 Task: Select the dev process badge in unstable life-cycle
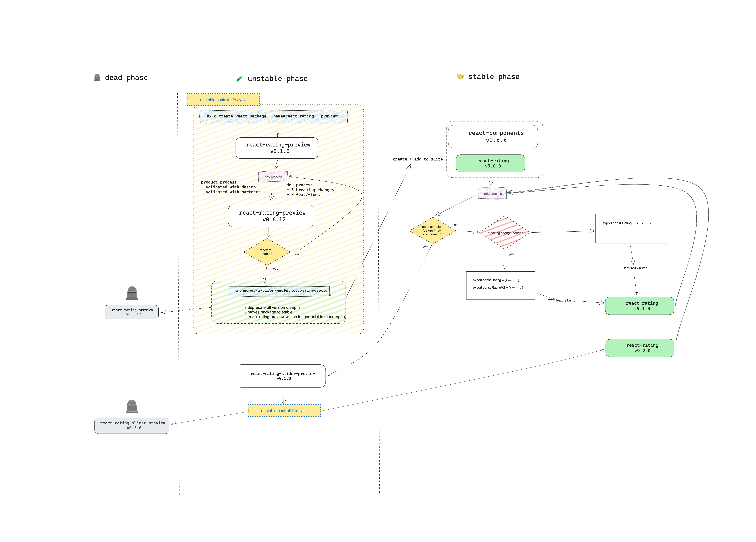273,177
